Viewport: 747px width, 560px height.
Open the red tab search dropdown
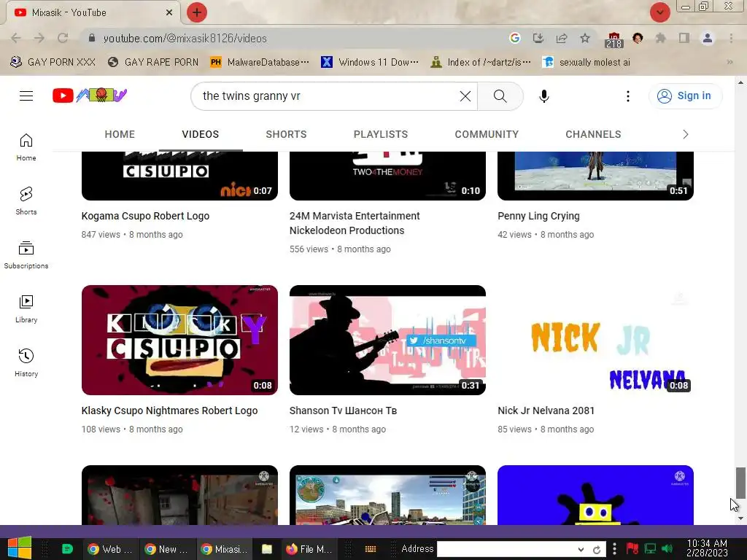[659, 12]
